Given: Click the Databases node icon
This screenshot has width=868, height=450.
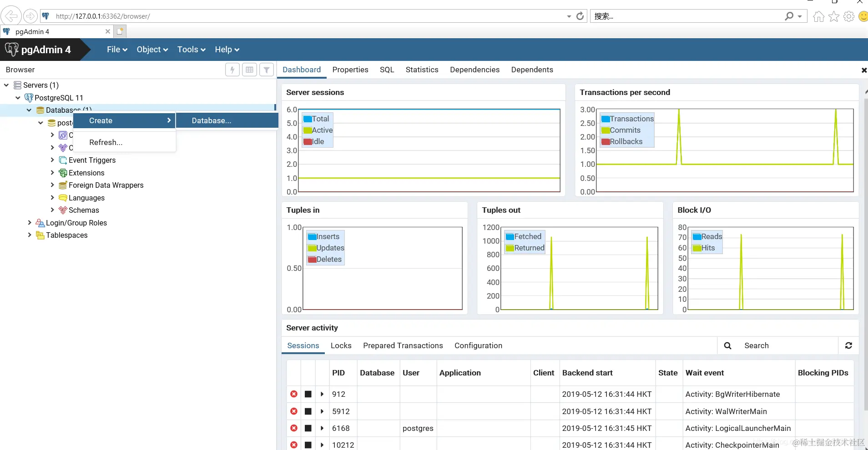Looking at the screenshot, I should click(x=40, y=110).
